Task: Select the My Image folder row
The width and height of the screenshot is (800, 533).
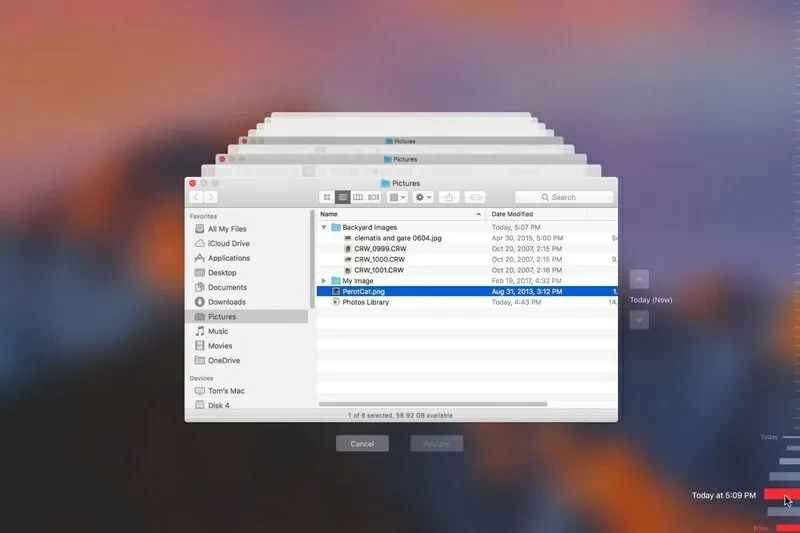Action: 467,281
